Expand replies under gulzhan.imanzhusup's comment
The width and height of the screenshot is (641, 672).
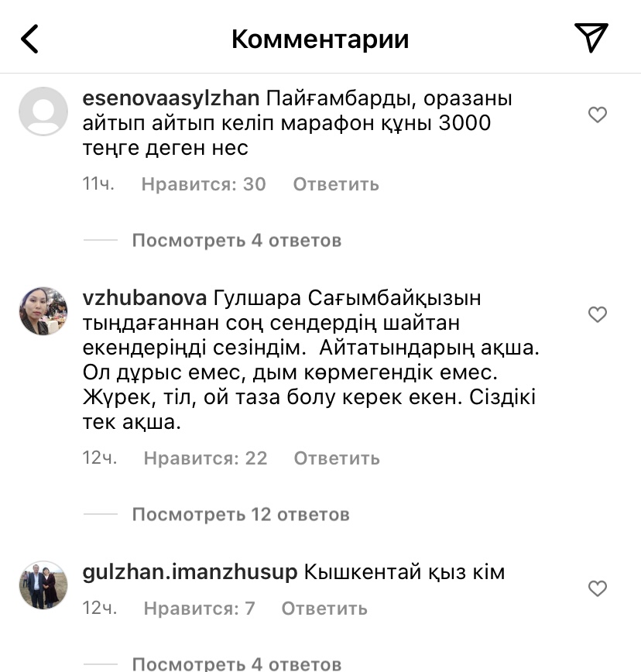point(236,663)
